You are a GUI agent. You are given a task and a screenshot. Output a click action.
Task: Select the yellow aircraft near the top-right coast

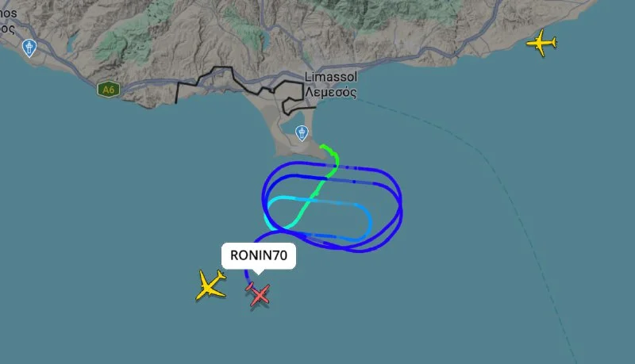coord(541,43)
